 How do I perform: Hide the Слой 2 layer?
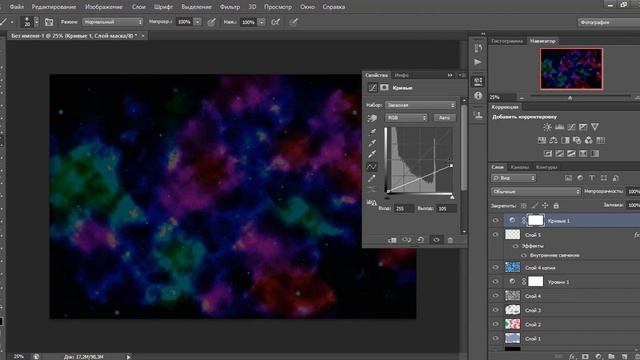point(496,324)
